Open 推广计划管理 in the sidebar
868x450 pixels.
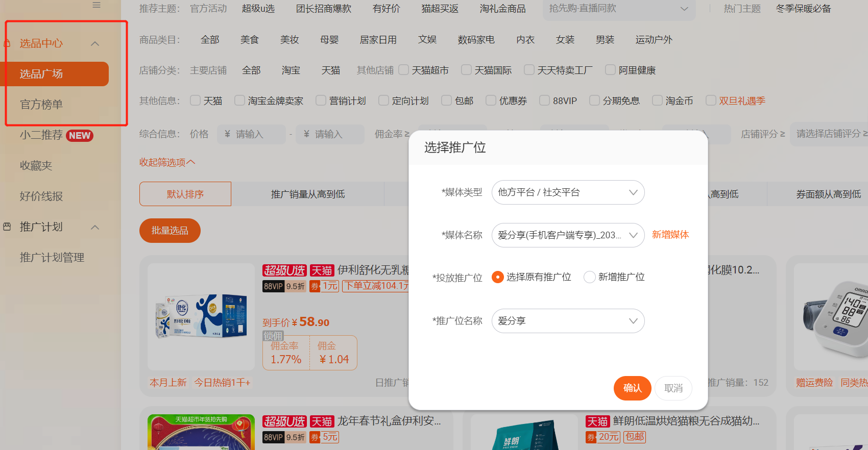(x=52, y=258)
